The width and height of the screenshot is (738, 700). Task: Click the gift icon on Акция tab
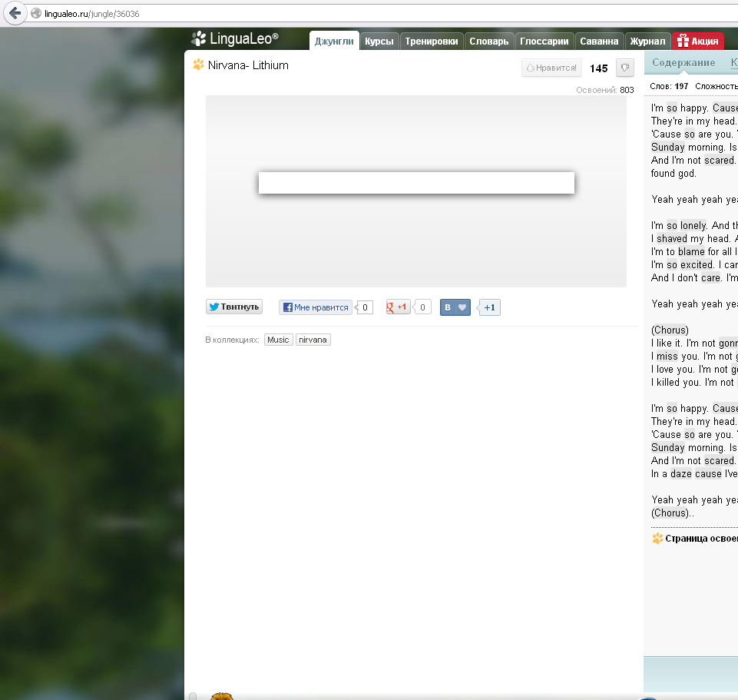click(683, 41)
